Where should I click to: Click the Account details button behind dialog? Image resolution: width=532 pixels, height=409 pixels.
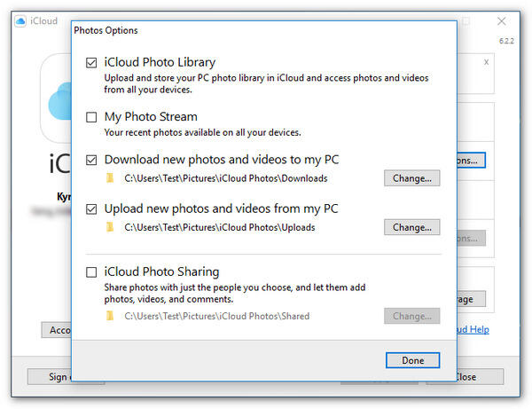56,330
